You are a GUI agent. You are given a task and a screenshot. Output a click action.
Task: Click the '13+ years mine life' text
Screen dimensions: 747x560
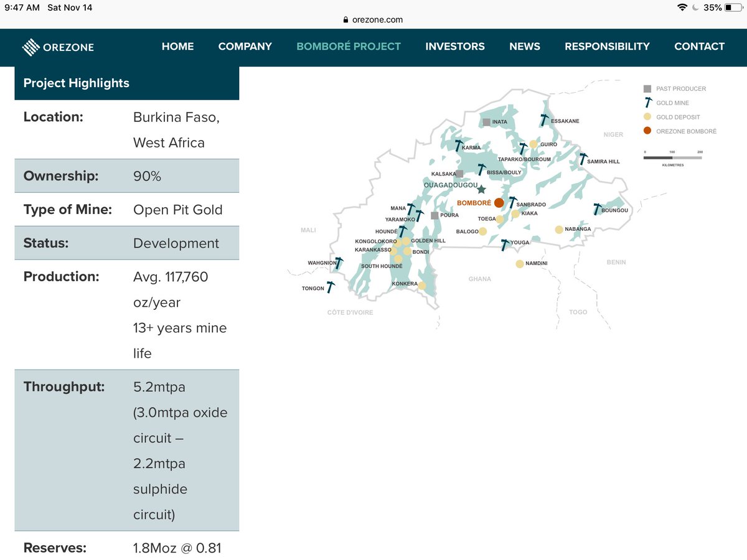point(180,340)
